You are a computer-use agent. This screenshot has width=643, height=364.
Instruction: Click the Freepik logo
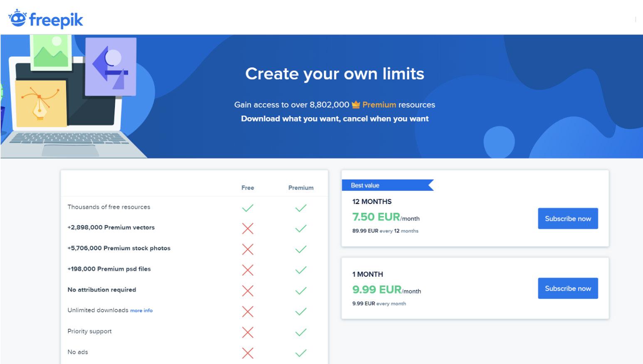[46, 19]
